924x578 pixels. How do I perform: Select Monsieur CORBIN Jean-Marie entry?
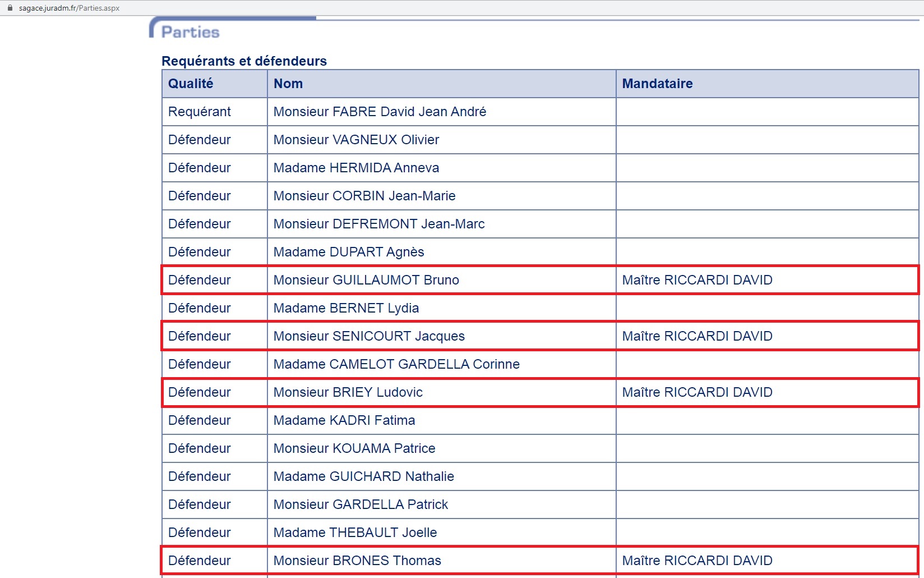point(364,196)
